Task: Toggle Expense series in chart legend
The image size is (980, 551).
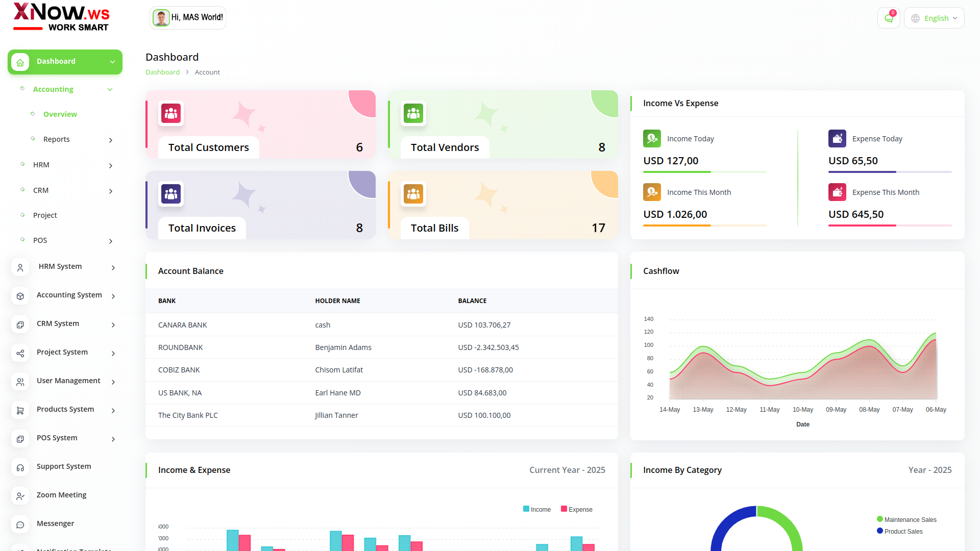Action: click(x=577, y=509)
